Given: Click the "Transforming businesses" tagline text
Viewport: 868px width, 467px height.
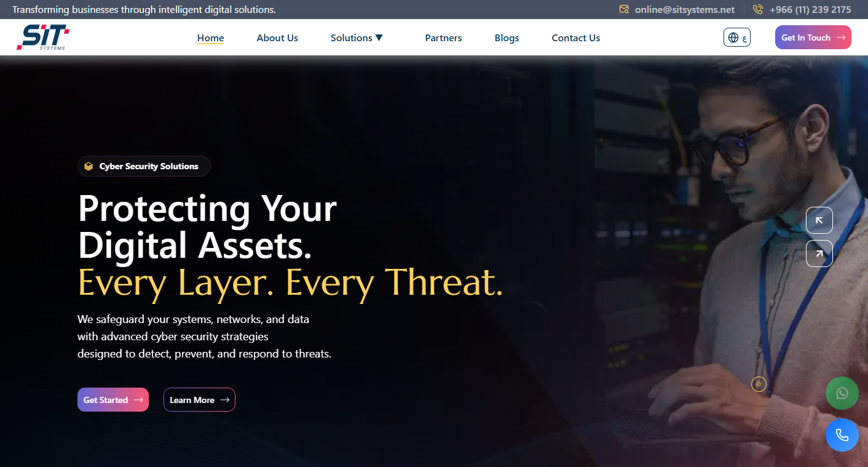Looking at the screenshot, I should pos(144,9).
